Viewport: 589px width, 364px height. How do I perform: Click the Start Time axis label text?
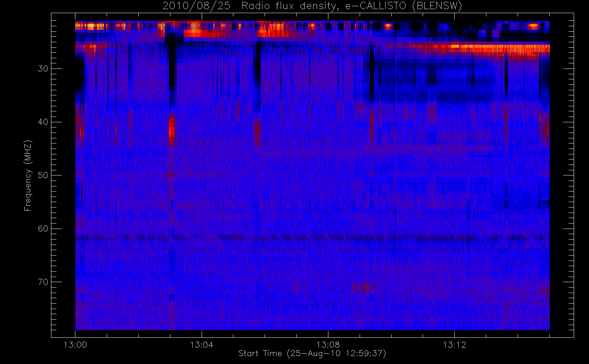[312, 353]
